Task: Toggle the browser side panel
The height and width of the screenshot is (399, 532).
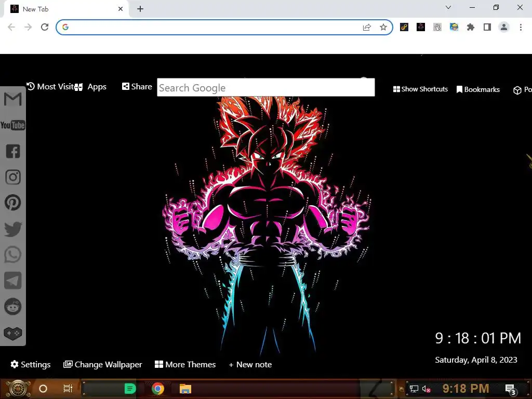Action: pos(487,27)
